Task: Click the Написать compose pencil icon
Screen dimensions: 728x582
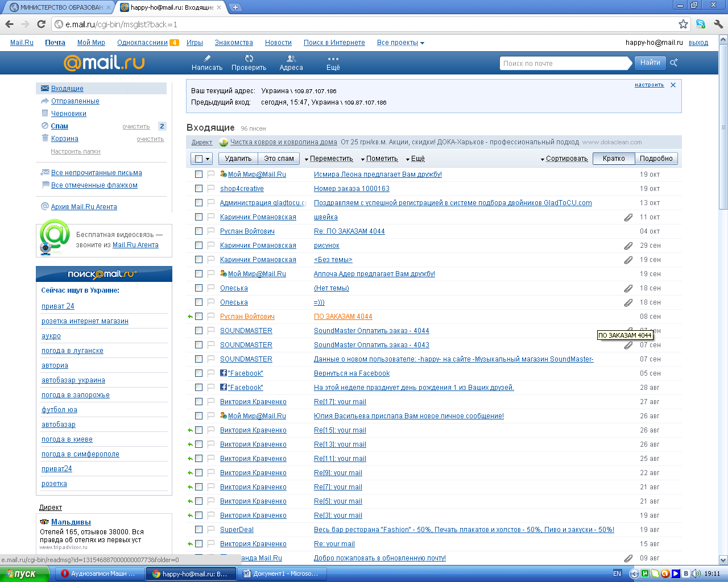Action: point(207,59)
